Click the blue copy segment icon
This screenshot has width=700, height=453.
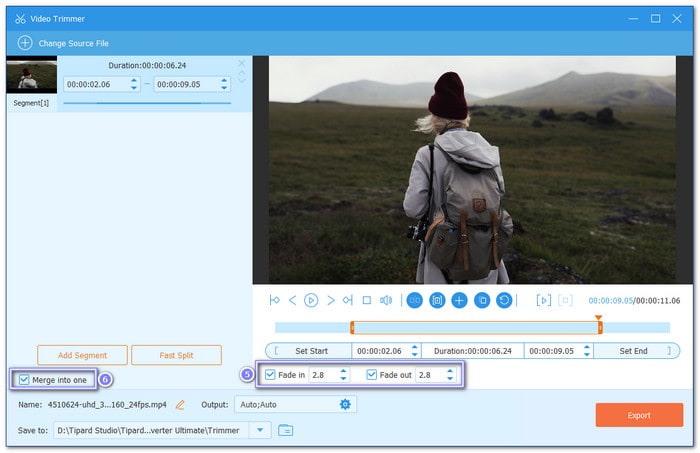[482, 300]
